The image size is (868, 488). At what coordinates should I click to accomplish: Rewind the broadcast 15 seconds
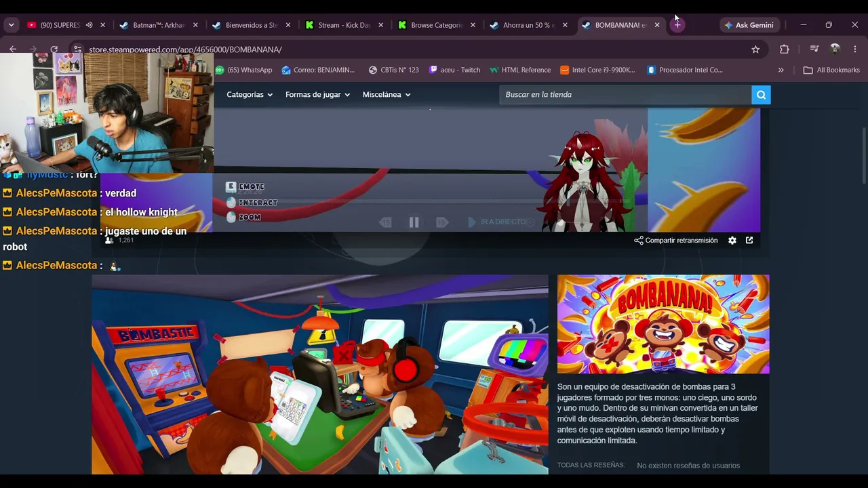pos(385,222)
